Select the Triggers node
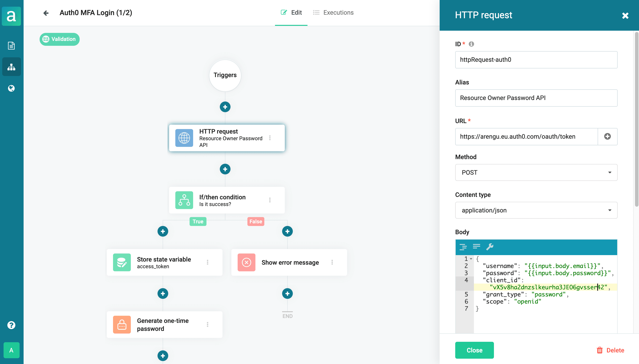 (225, 75)
